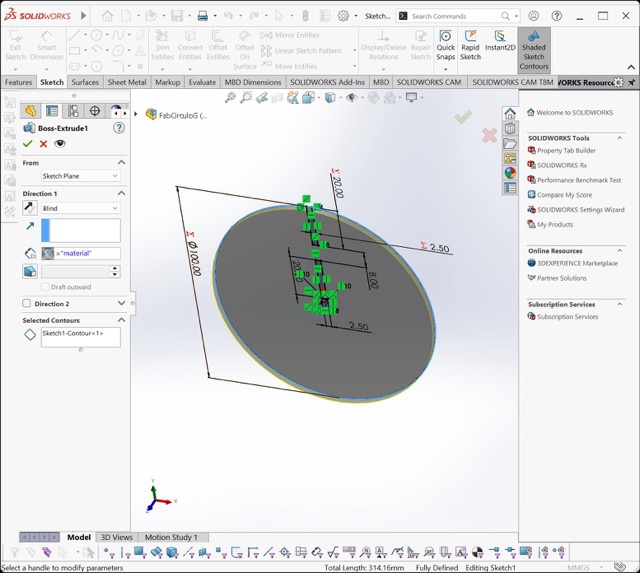Click the Repair Sketch tool
Screen dimensions: 640x573
(x=420, y=46)
